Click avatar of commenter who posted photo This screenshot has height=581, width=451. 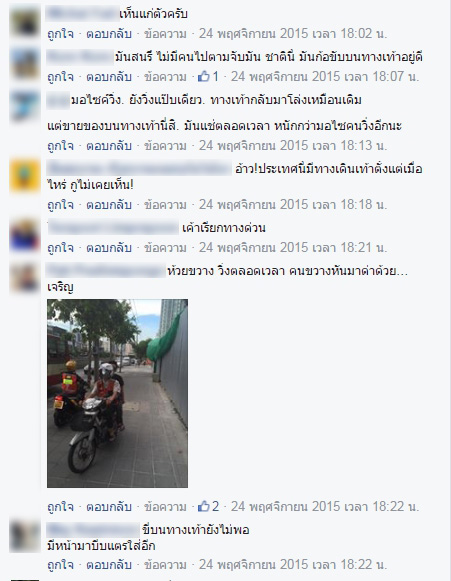tap(25, 278)
